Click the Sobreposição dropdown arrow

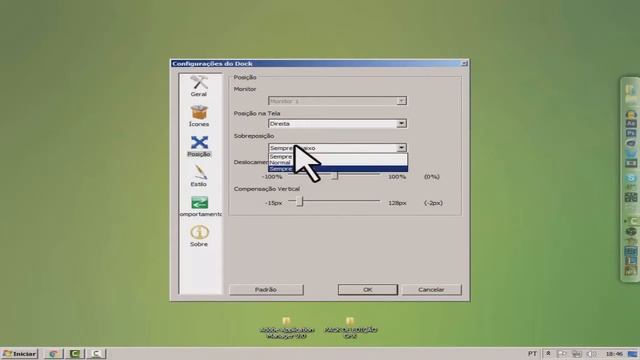tap(401, 148)
